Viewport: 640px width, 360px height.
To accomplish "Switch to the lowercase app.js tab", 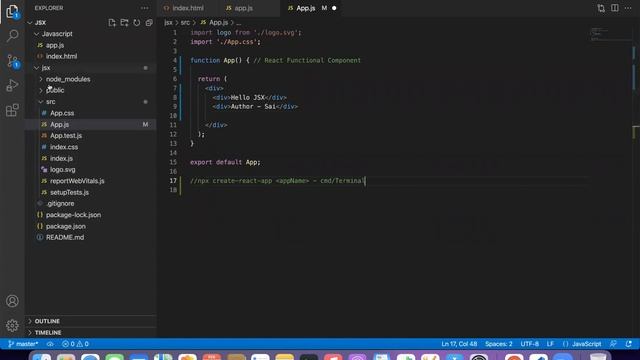I will 244,8.
